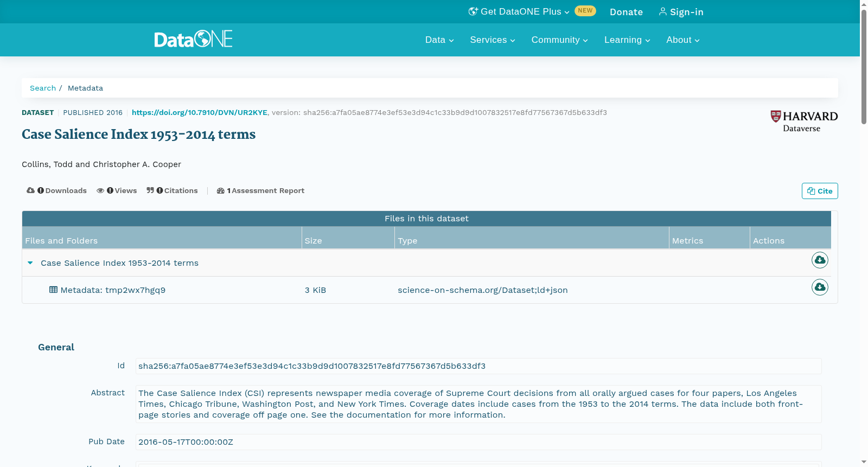Screen dimensions: 868x467
Task: Open the About dropdown menu
Action: [x=683, y=40]
